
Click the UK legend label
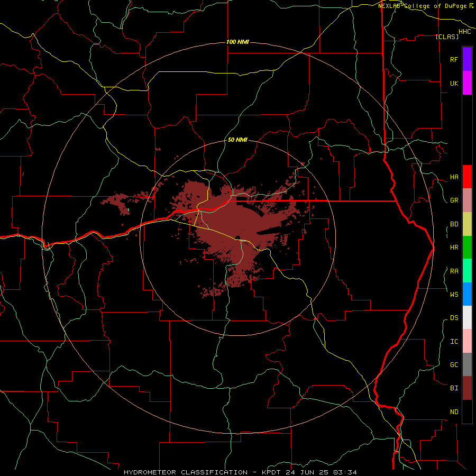click(454, 83)
